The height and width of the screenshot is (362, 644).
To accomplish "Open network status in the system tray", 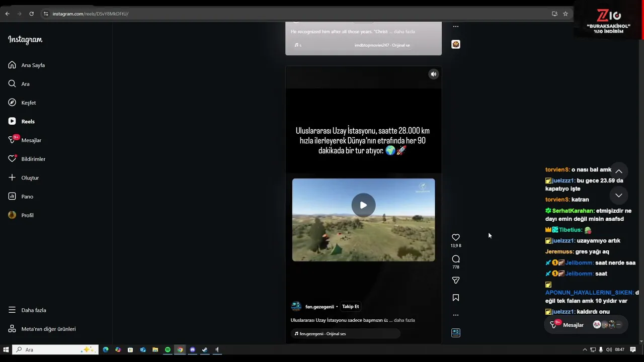I will 593,349.
